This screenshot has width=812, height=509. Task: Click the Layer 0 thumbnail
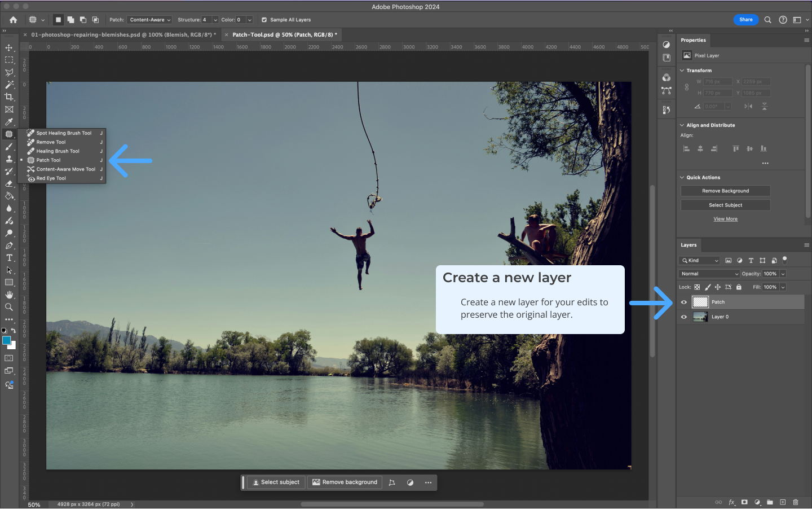point(700,317)
